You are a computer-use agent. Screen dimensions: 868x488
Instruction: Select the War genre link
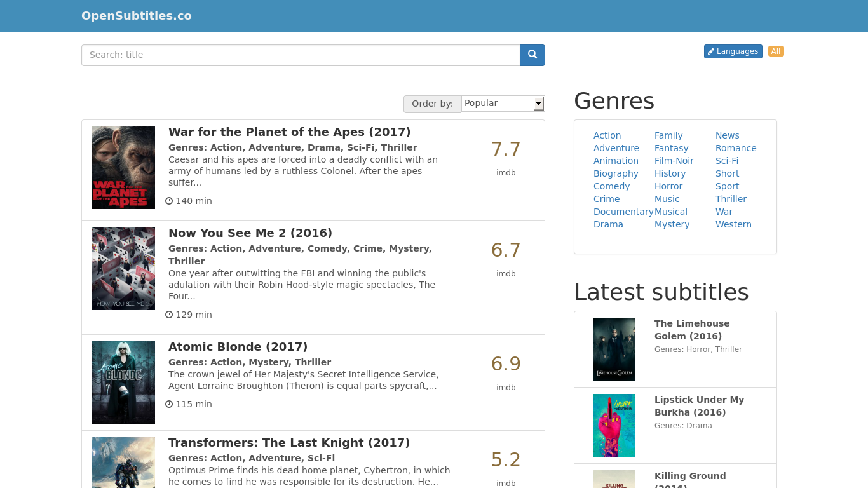coord(724,212)
